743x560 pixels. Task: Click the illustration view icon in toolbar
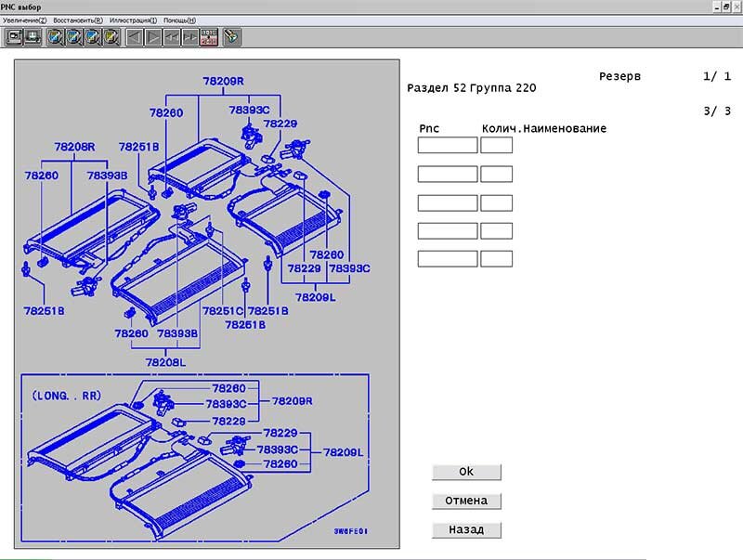[x=15, y=37]
